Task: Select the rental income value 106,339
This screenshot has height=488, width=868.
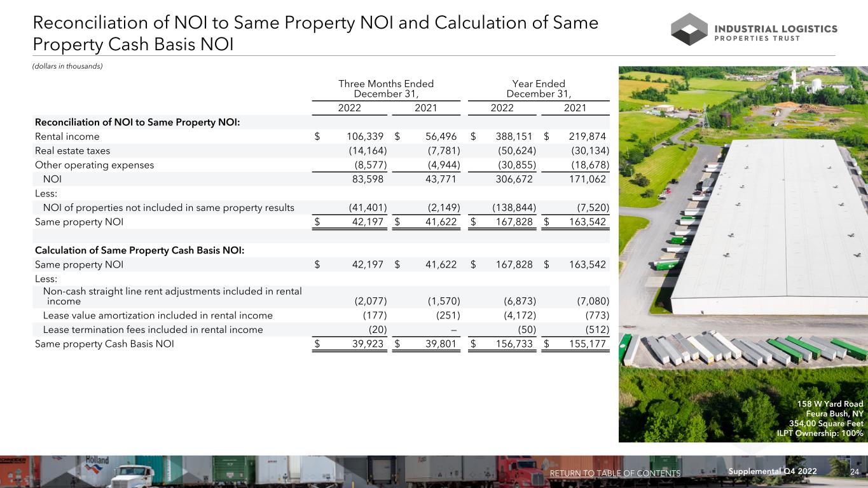Action: pos(364,137)
